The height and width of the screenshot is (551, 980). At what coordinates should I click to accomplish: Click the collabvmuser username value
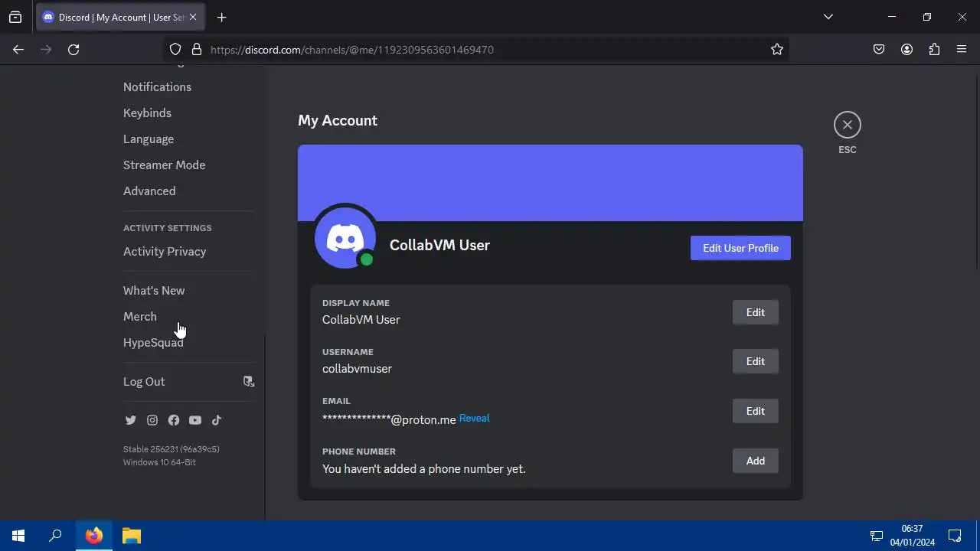pyautogui.click(x=357, y=369)
